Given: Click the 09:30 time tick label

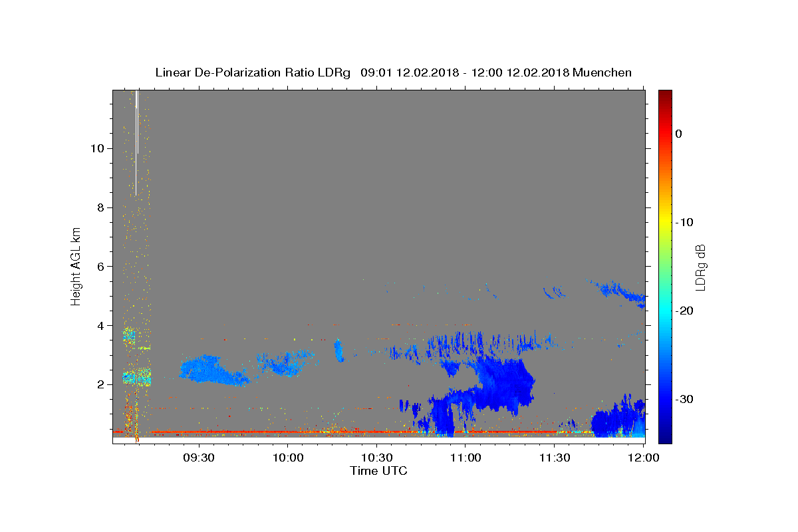Looking at the screenshot, I should point(199,458).
